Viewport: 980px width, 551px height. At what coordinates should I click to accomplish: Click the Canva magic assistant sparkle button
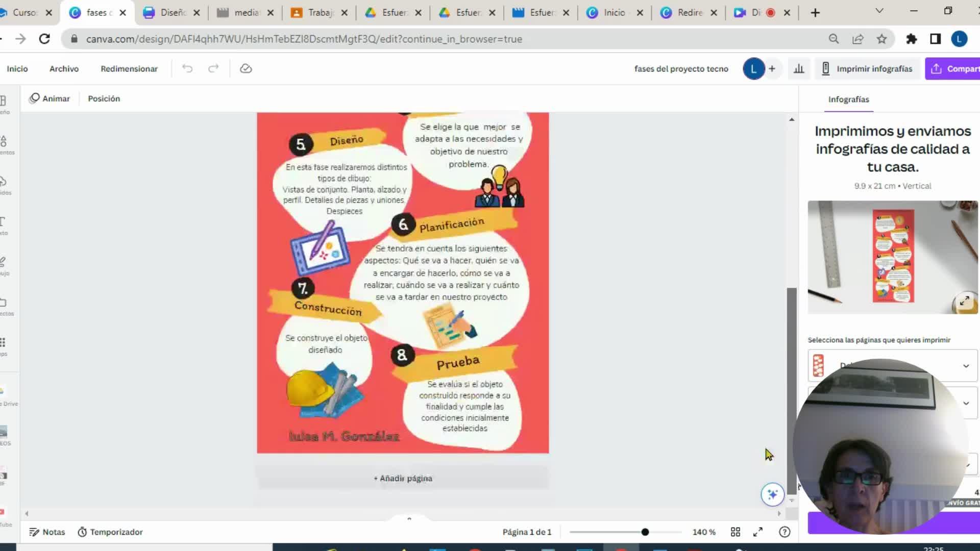tap(772, 494)
